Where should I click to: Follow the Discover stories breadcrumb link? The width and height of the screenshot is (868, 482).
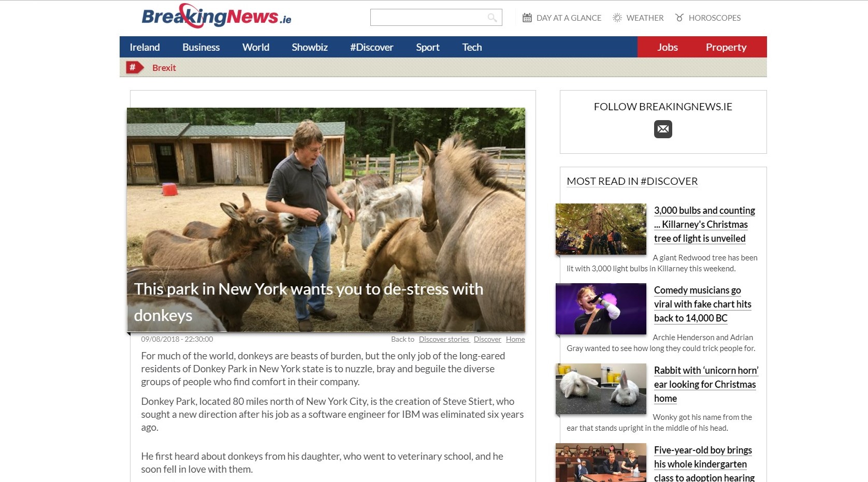point(444,339)
